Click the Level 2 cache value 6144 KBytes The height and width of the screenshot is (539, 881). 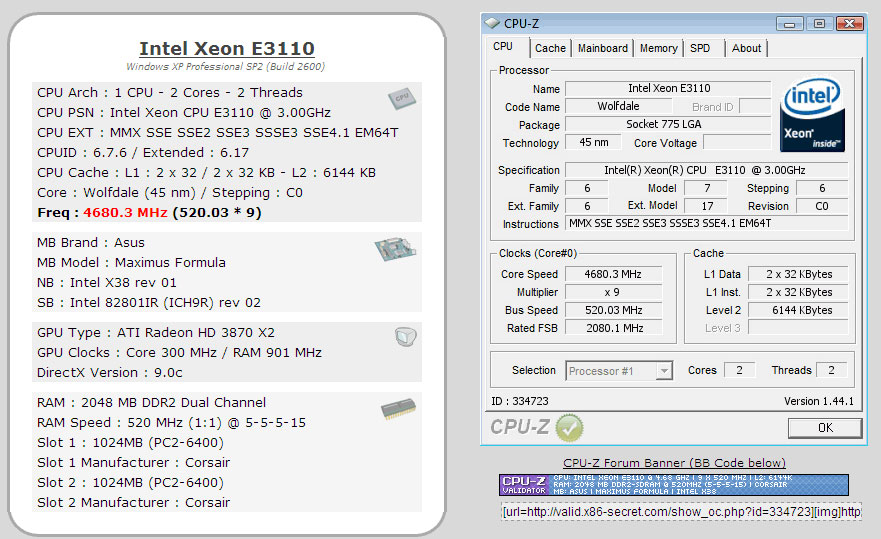coord(798,310)
